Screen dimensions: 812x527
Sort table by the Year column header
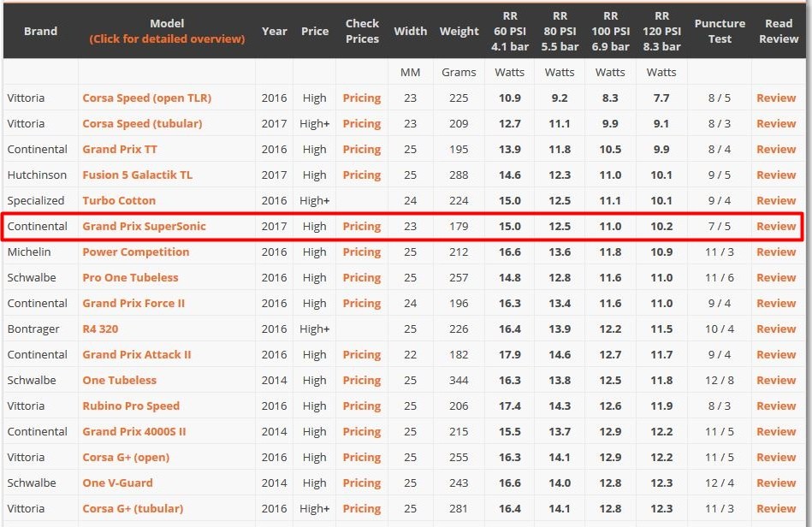[x=274, y=31]
